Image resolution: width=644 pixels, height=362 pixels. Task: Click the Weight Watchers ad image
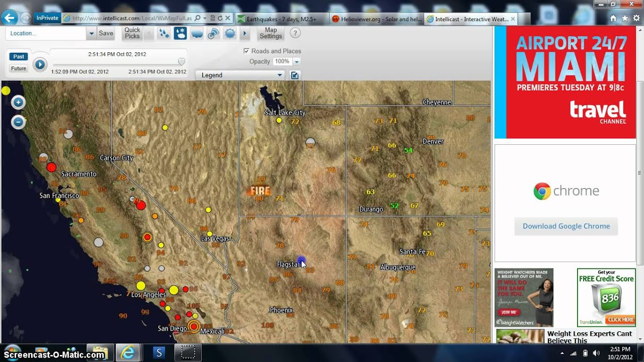pyautogui.click(x=524, y=298)
